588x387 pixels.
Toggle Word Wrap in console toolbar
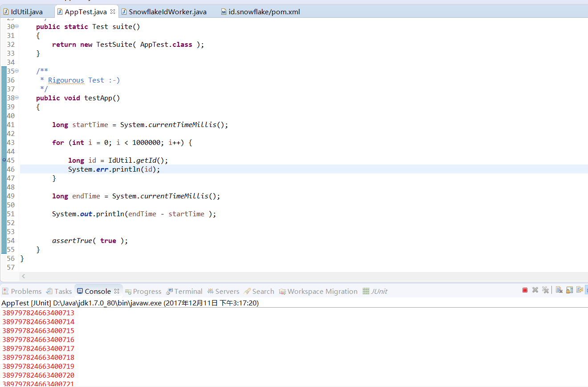click(x=580, y=290)
